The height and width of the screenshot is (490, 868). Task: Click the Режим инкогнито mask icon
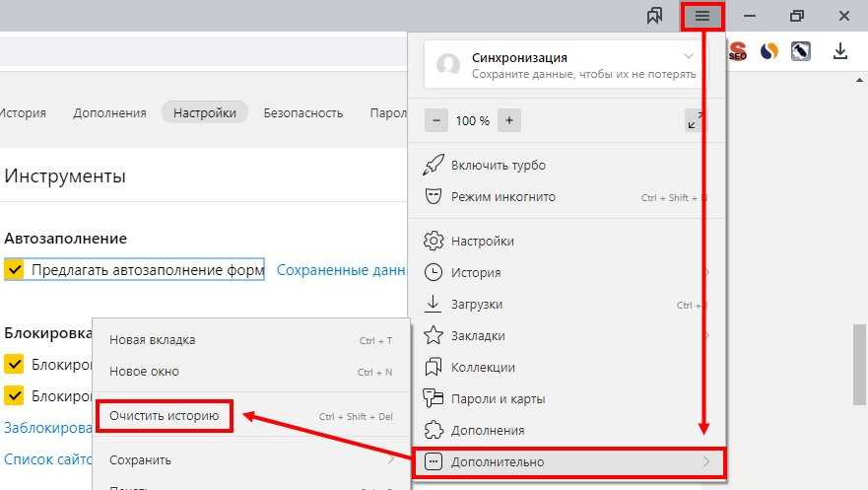pyautogui.click(x=432, y=196)
